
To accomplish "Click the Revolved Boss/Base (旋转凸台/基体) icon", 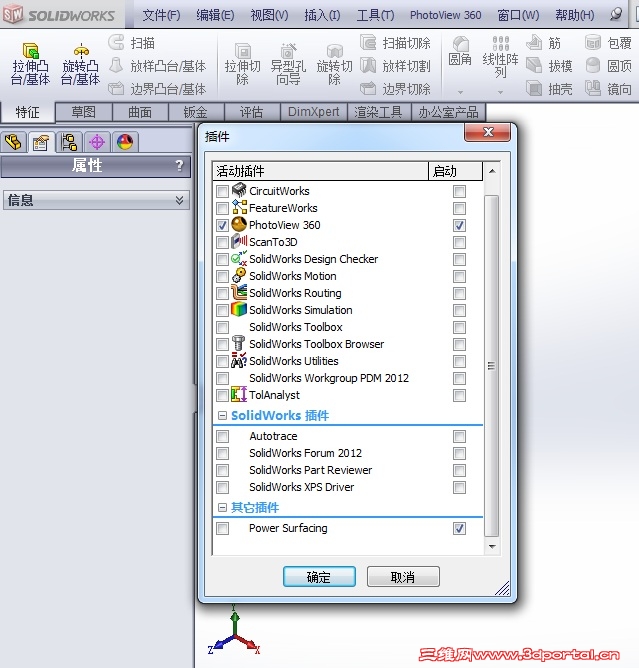I will coord(81,64).
